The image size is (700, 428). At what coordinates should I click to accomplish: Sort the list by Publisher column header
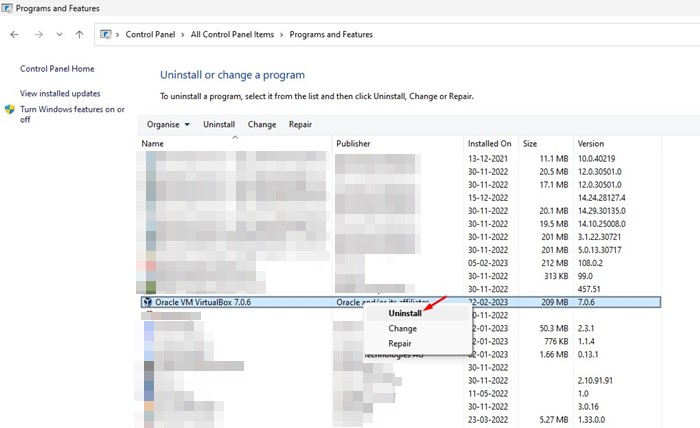click(353, 143)
